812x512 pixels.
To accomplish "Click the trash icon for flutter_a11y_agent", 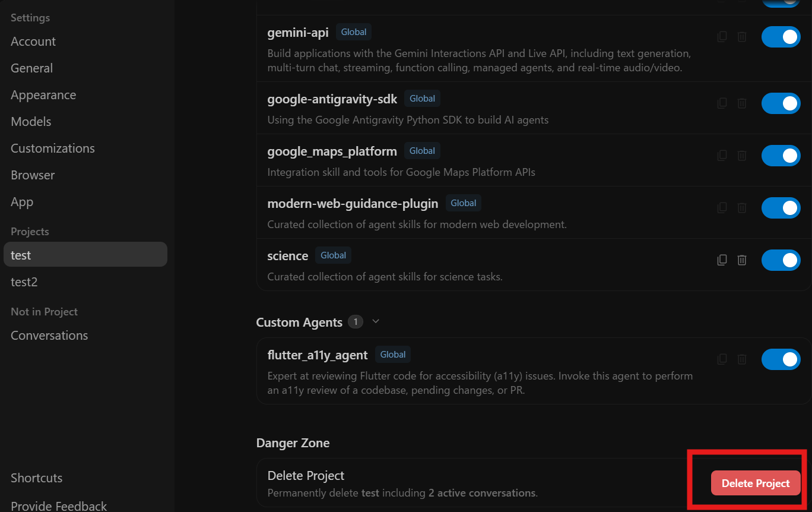I will (742, 359).
